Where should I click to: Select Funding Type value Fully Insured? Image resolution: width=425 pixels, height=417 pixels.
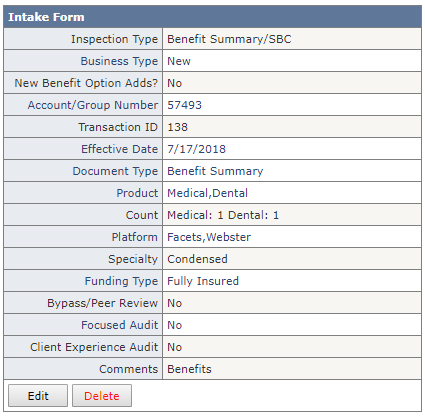point(203,281)
